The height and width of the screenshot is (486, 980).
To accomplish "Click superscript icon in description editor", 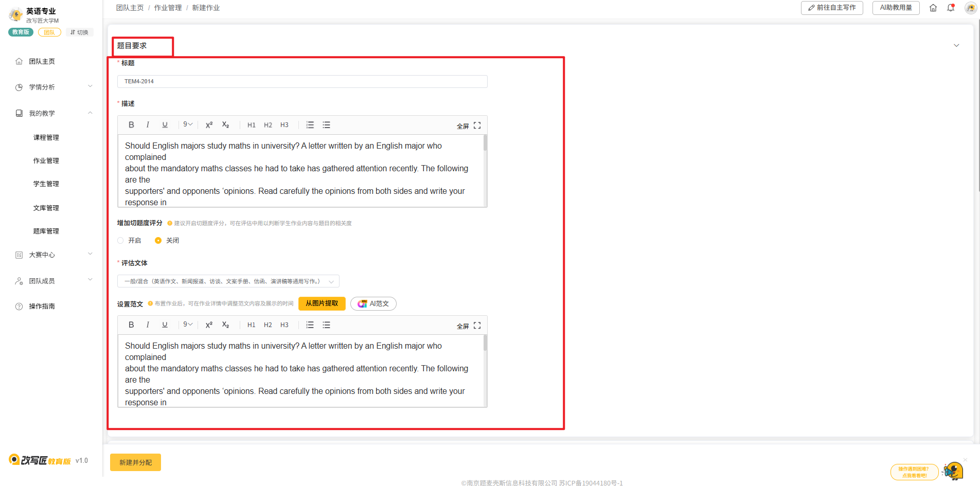I will click(x=209, y=125).
